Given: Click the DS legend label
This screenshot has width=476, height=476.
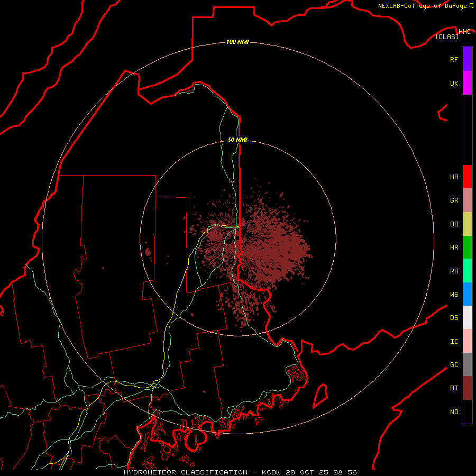Looking at the screenshot, I should tap(454, 318).
